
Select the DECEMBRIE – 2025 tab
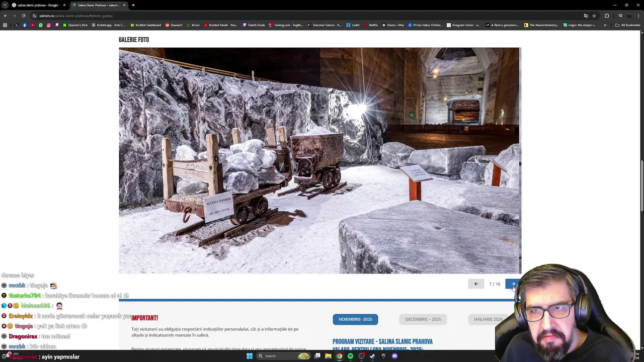pos(423,319)
